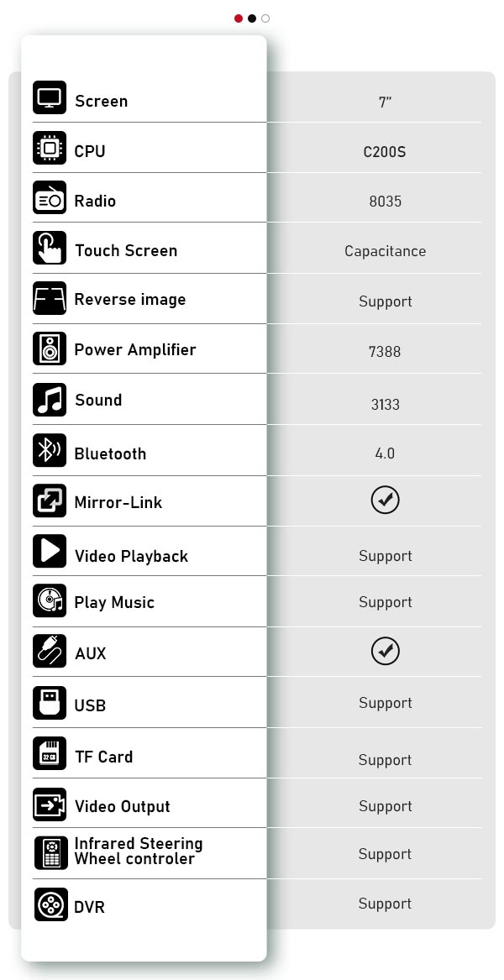Click the Mirror-Link checkmark
Image resolution: width=504 pixels, height=980 pixels.
pyautogui.click(x=385, y=500)
